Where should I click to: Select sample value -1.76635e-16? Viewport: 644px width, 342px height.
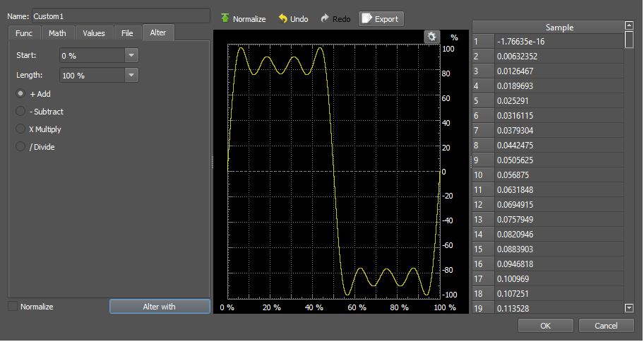tap(559, 42)
